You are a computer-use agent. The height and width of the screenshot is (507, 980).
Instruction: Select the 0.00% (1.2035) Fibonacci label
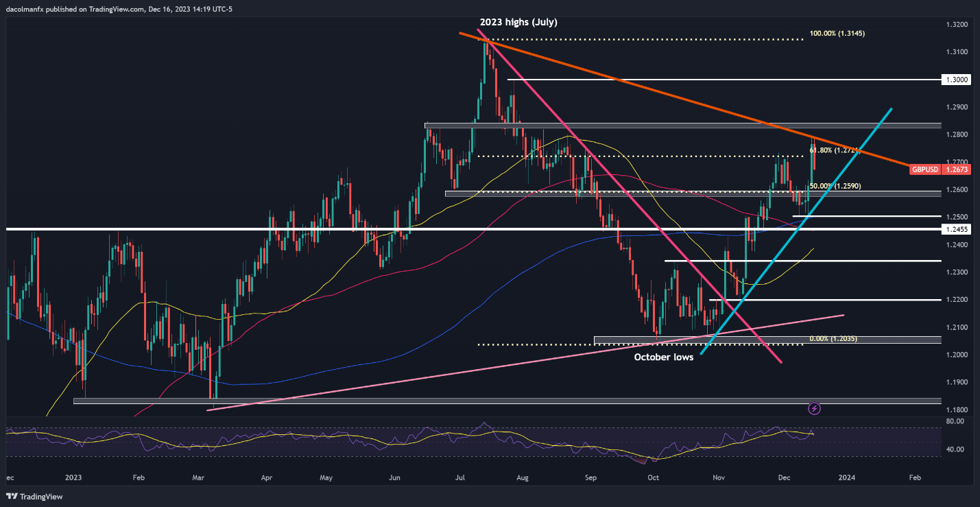coord(833,339)
